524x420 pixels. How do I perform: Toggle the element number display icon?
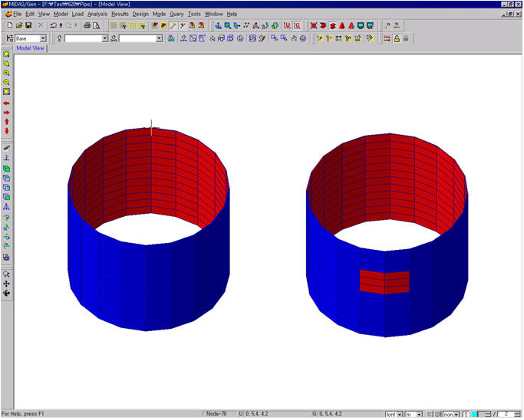397,25
